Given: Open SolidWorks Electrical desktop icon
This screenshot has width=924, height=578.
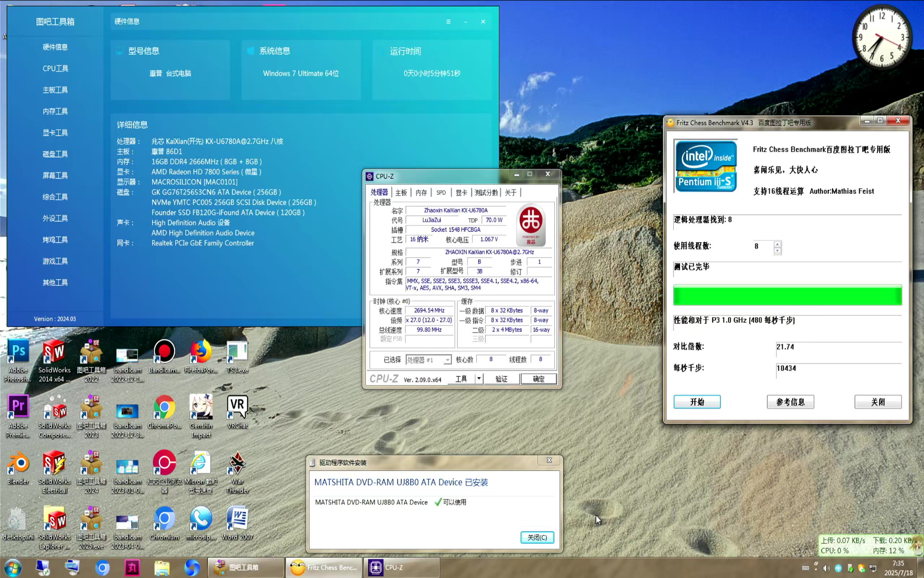Looking at the screenshot, I should point(55,472).
